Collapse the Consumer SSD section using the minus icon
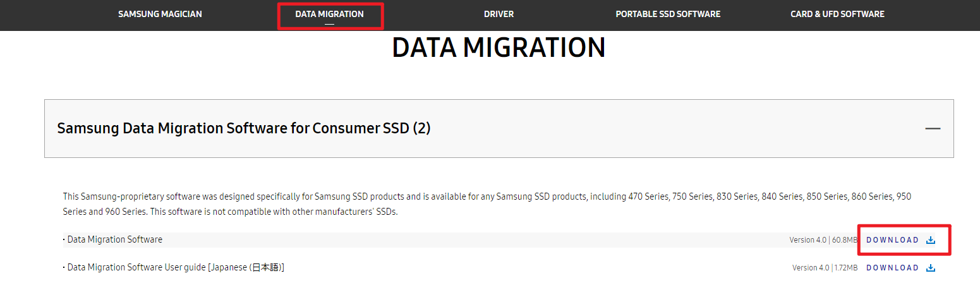This screenshot has width=980, height=290. [933, 128]
